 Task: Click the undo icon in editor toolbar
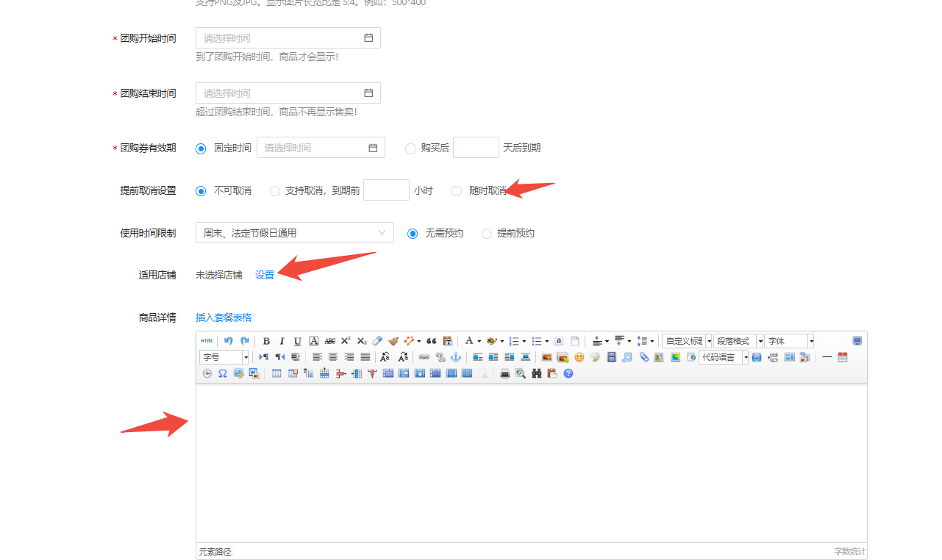229,341
